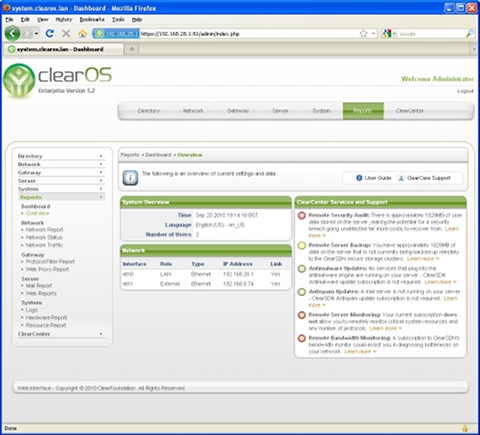Open the Tools menu

point(118,19)
